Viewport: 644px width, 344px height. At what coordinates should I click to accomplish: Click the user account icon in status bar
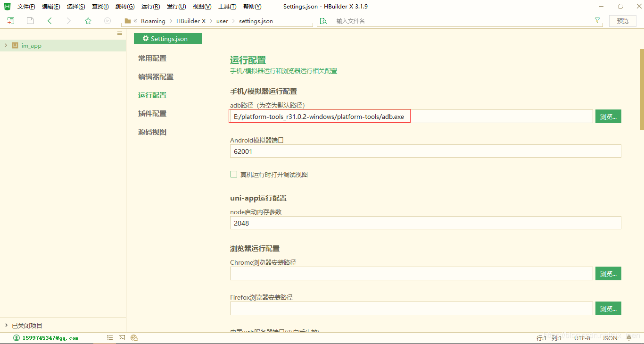(17, 338)
